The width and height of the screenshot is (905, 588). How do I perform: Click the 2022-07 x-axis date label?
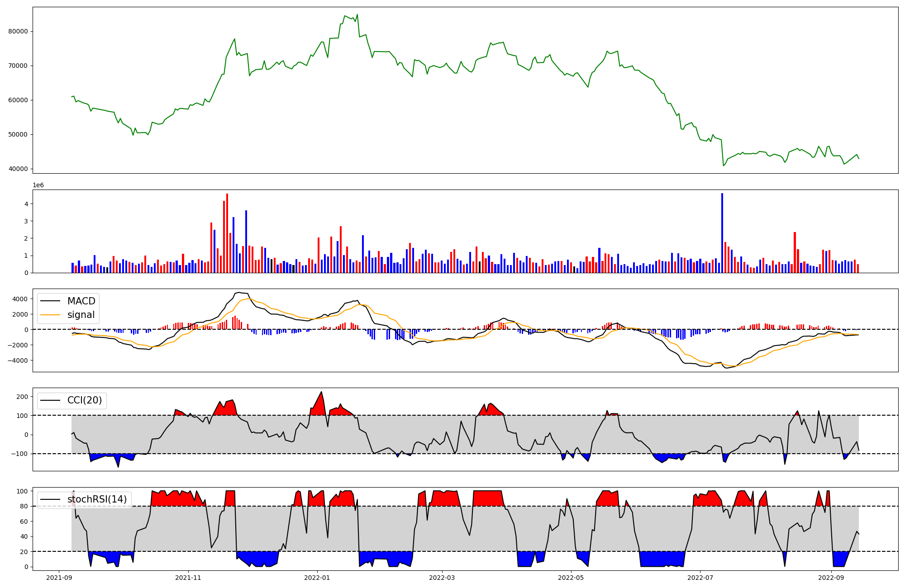(x=700, y=578)
